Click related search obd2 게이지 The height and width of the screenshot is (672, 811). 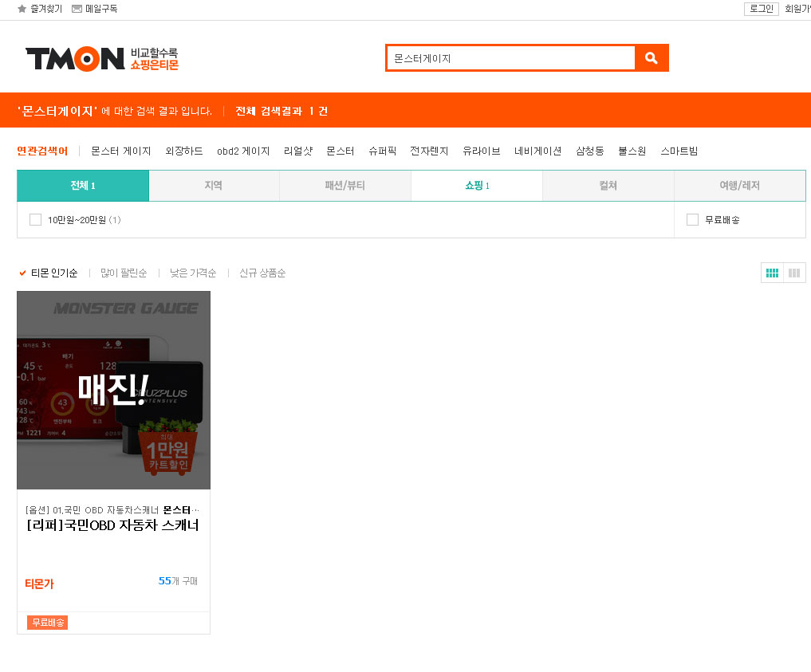click(243, 151)
